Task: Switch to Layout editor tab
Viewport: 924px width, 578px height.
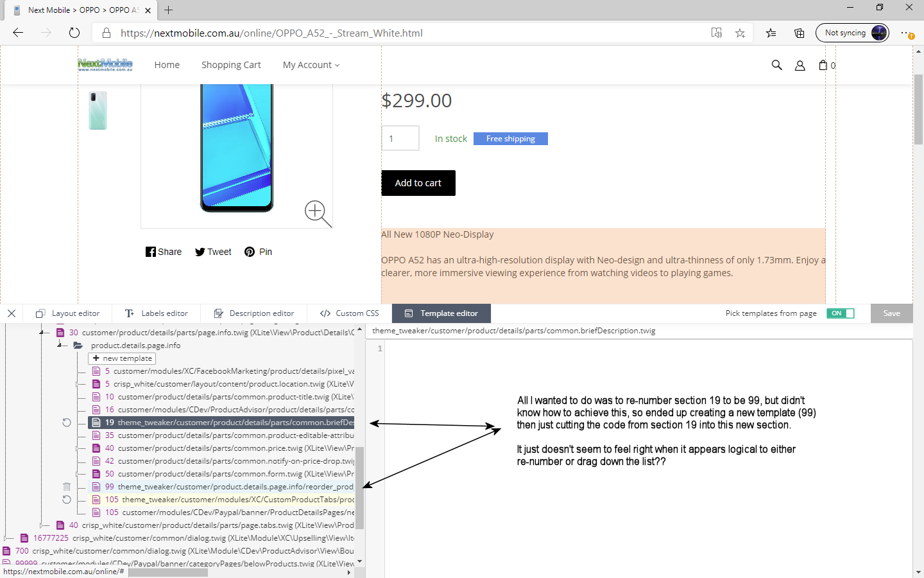Action: coord(68,313)
